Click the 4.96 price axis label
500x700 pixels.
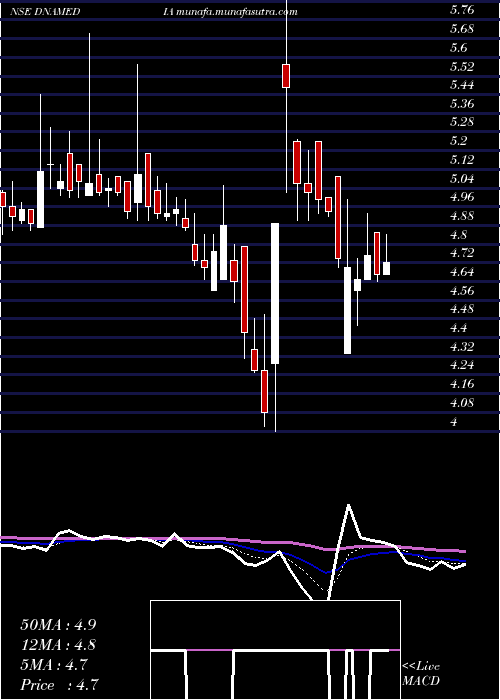click(462, 197)
